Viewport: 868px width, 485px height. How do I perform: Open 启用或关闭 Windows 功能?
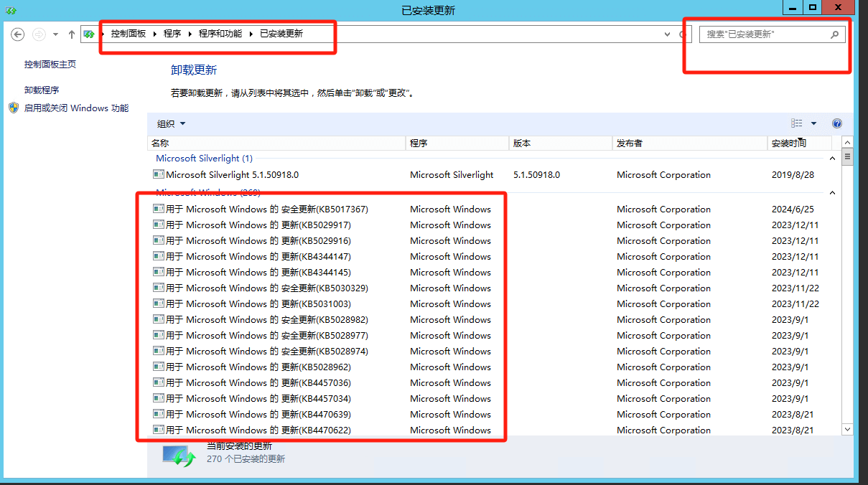click(x=76, y=108)
